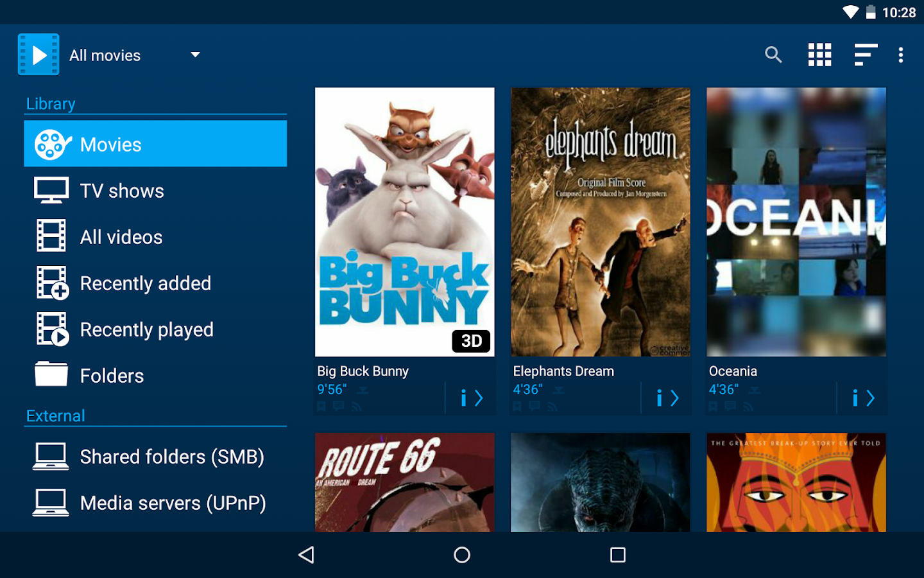Switch to list view using sort icon
The width and height of the screenshot is (924, 578).
[866, 55]
